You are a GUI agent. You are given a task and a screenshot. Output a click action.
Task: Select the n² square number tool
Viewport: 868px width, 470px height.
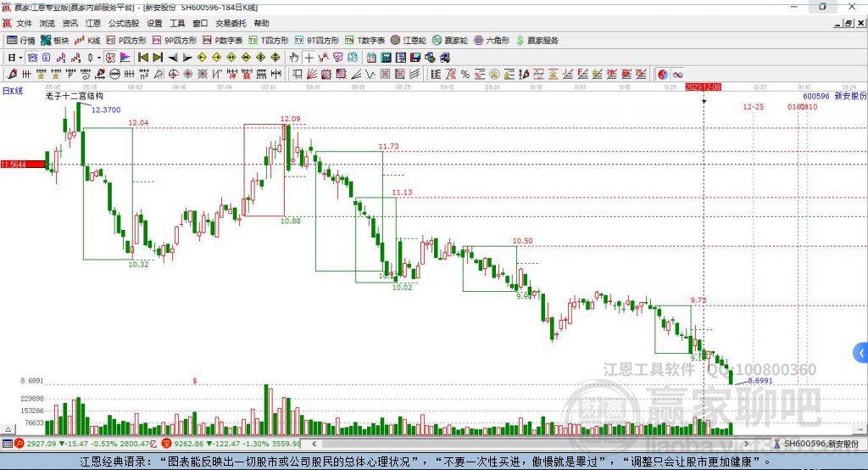(144, 74)
